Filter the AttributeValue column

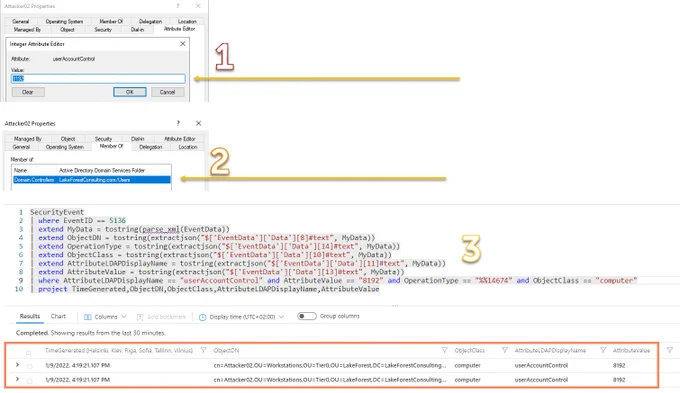(x=670, y=350)
